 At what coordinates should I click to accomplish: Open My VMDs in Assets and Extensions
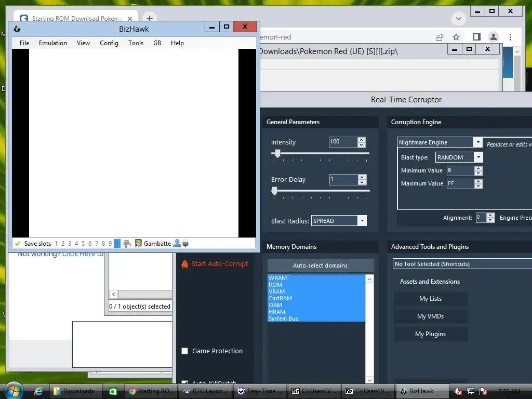pos(431,316)
